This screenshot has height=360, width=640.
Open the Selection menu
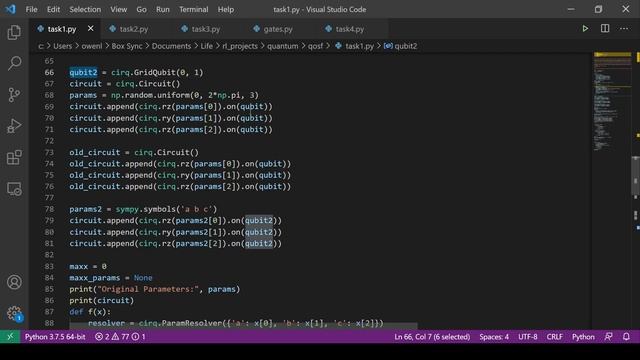[x=85, y=9]
